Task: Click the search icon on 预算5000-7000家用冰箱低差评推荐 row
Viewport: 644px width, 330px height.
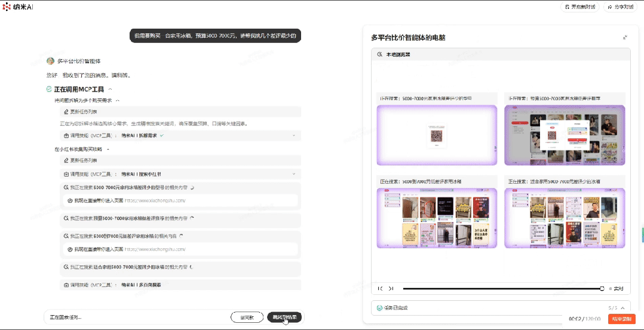Action: tap(66, 218)
